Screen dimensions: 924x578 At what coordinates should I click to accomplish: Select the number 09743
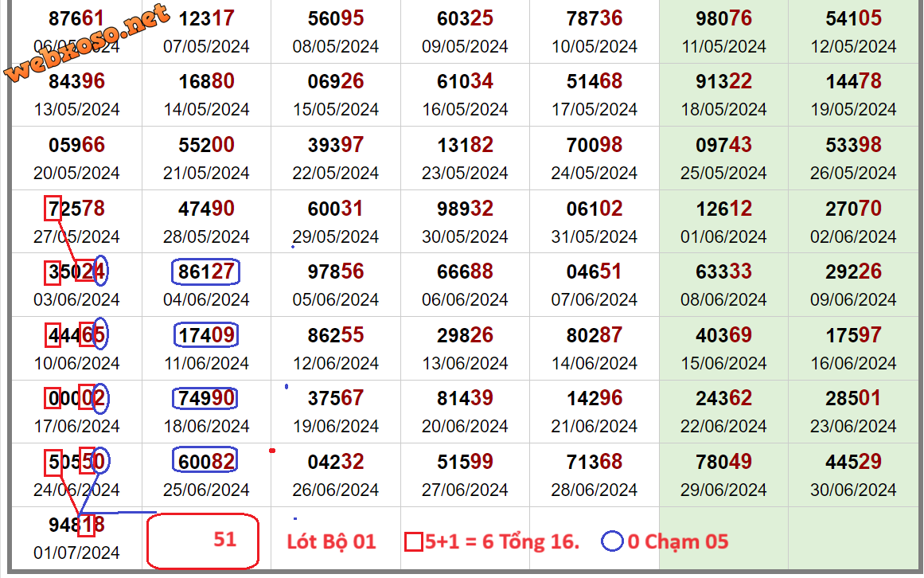pos(723,145)
